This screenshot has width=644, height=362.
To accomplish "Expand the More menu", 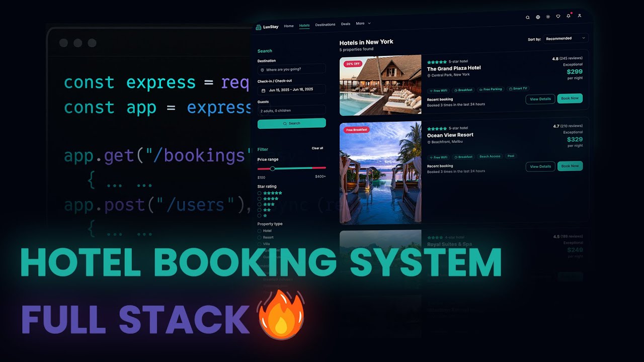I will click(363, 24).
